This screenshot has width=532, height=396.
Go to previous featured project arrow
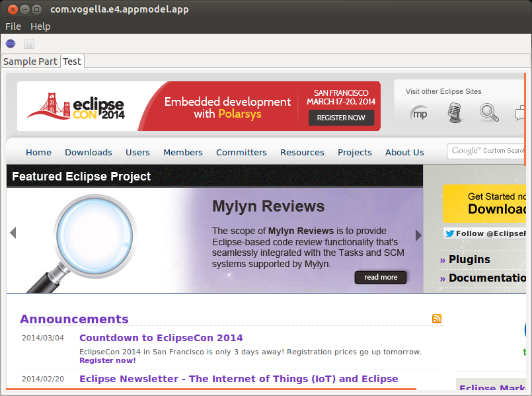click(13, 233)
